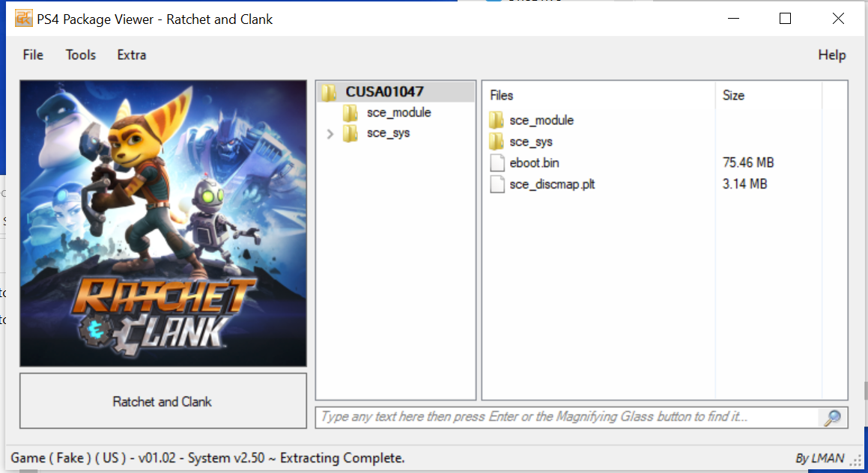
Task: Click the By LMAN credit label
Action: tap(819, 459)
